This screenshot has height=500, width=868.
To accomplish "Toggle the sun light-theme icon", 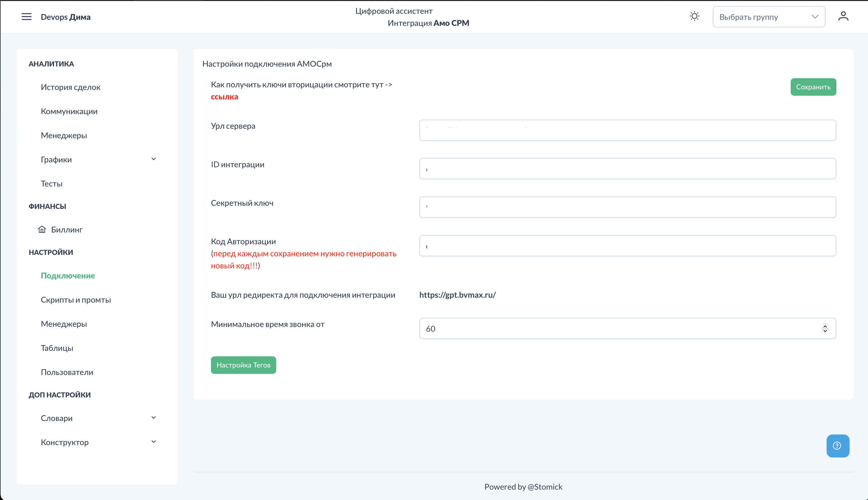I will [694, 16].
